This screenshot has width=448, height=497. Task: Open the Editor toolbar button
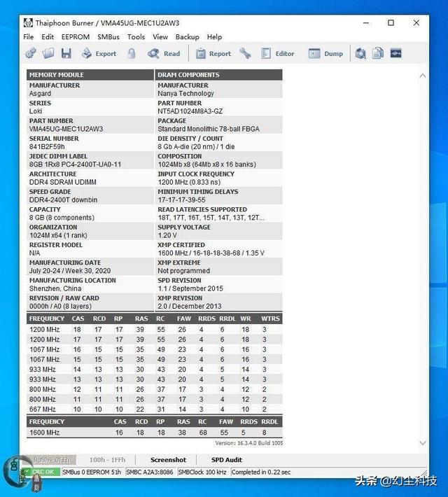(277, 54)
